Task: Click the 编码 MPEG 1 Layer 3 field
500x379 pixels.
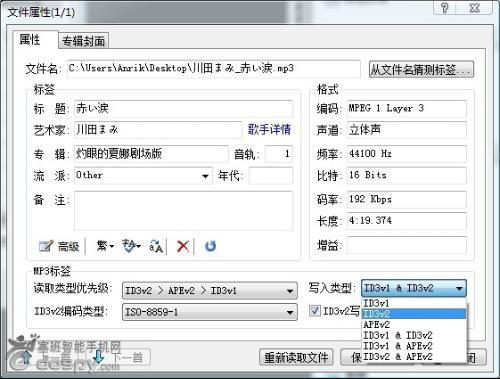Action: [x=406, y=108]
